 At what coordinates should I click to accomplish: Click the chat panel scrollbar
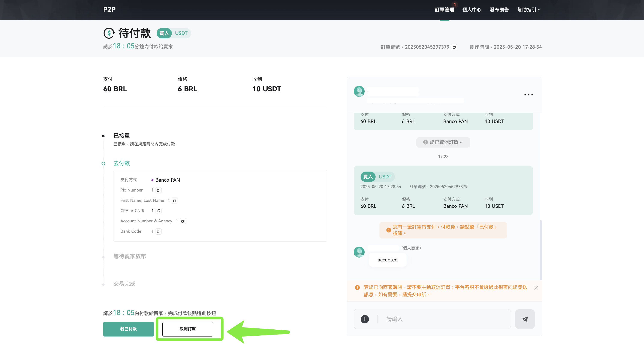[x=541, y=250]
